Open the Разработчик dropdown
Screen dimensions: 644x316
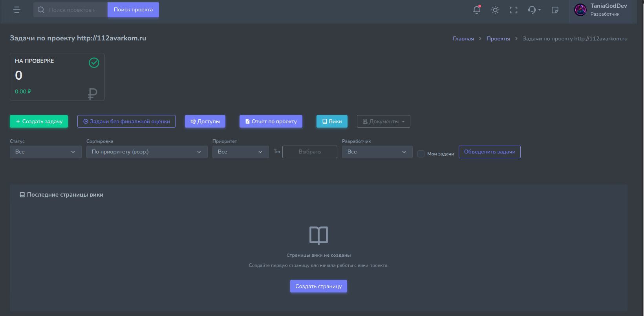coord(377,152)
